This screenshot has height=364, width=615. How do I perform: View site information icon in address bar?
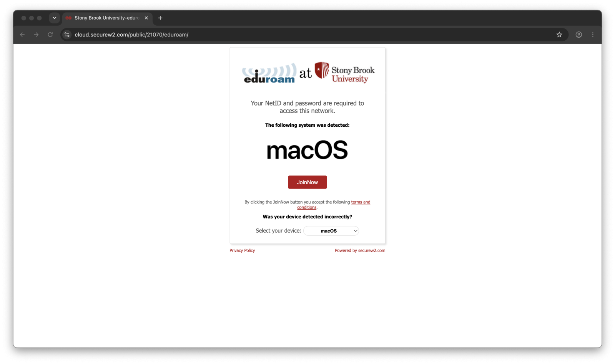(x=67, y=35)
